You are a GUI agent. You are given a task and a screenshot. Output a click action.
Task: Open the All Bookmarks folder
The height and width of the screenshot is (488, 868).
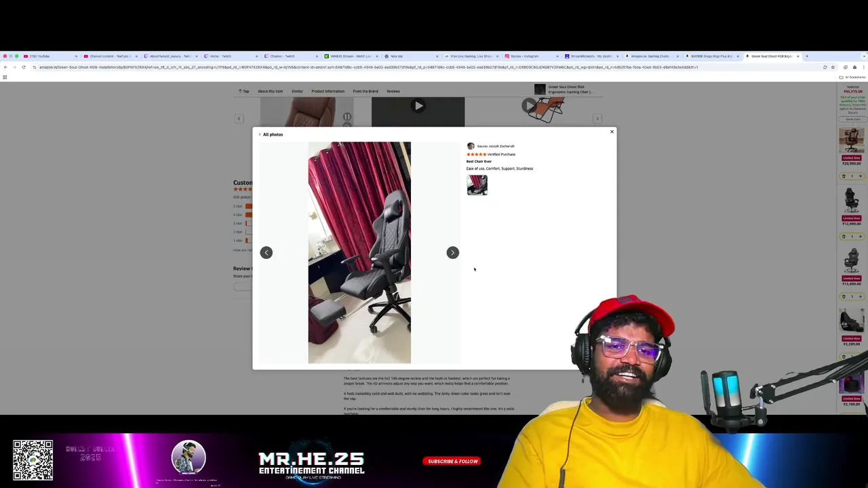click(853, 77)
